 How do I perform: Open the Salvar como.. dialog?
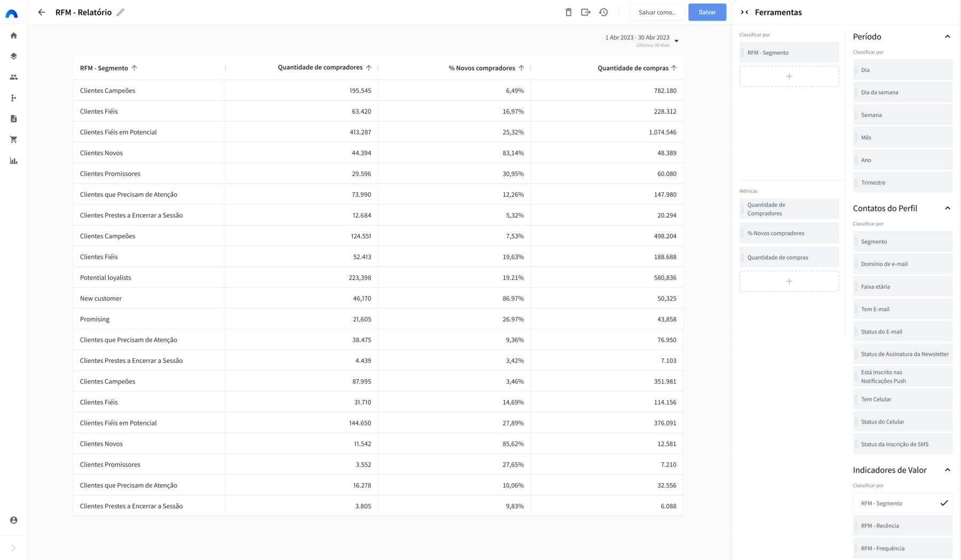(656, 12)
